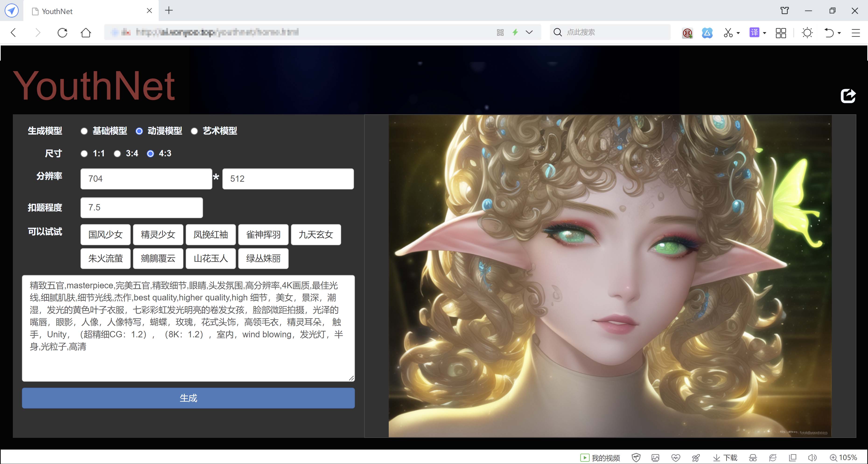Try the 精灵少女 preset button
Viewport: 868px width, 464px height.
pos(158,234)
